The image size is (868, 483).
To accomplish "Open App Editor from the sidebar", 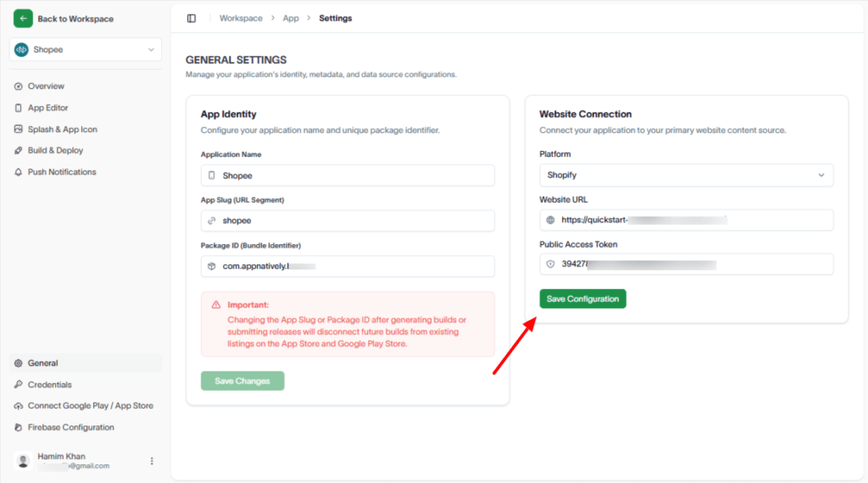I will tap(48, 108).
